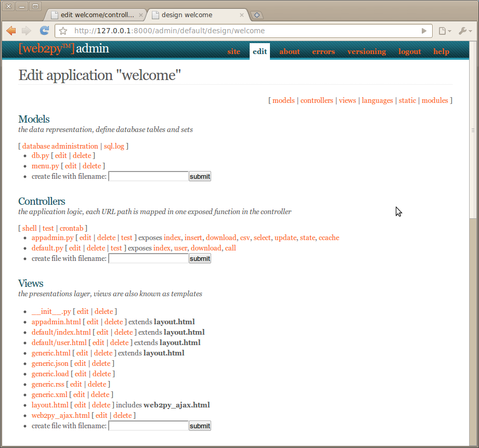479x448 pixels.
Task: Focus the Models filename input field
Action: [148, 176]
